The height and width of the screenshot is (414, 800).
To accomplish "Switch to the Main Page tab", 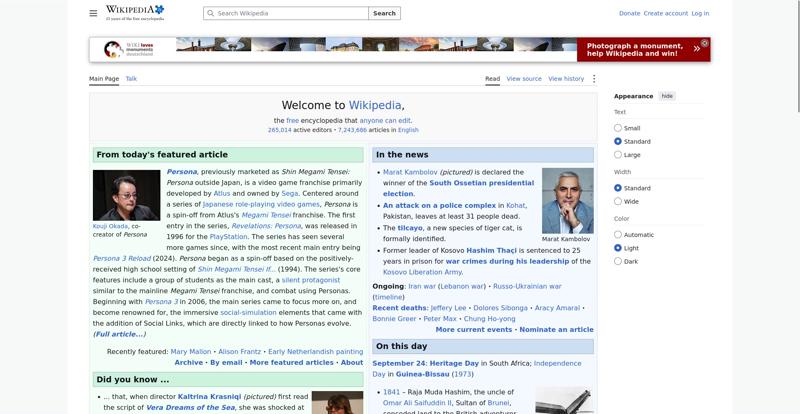I will [104, 79].
